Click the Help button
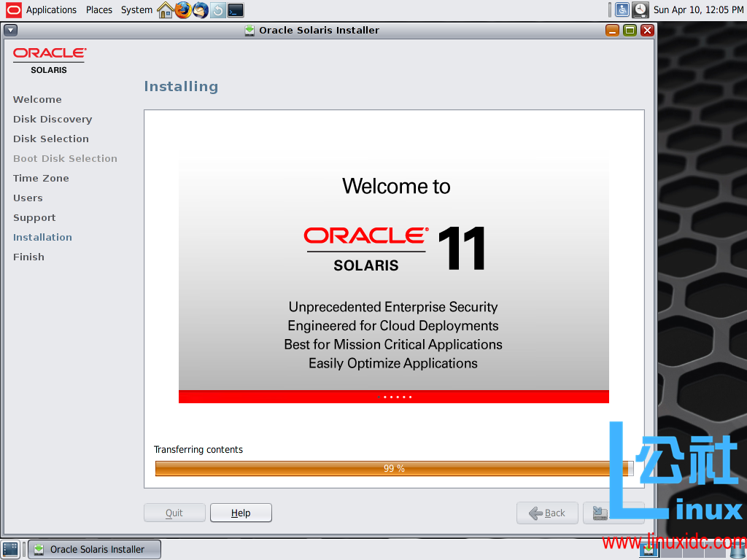The height and width of the screenshot is (560, 747). pyautogui.click(x=241, y=513)
